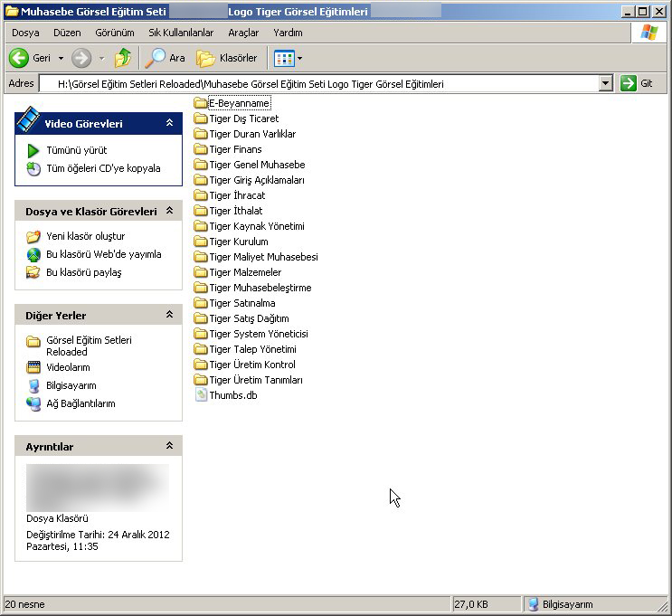This screenshot has width=672, height=616.
Task: Click Bu klasörü Web'de yayımla
Action: pyautogui.click(x=104, y=254)
